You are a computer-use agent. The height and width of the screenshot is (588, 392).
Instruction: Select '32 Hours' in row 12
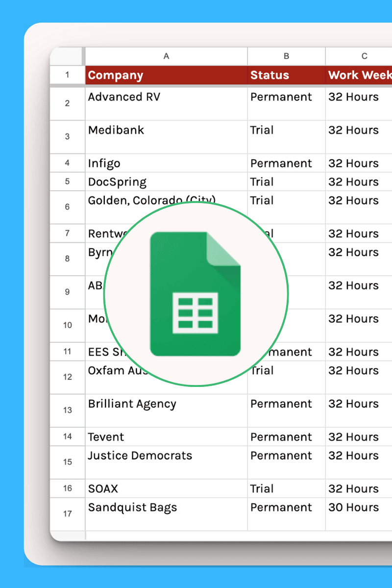tap(359, 377)
